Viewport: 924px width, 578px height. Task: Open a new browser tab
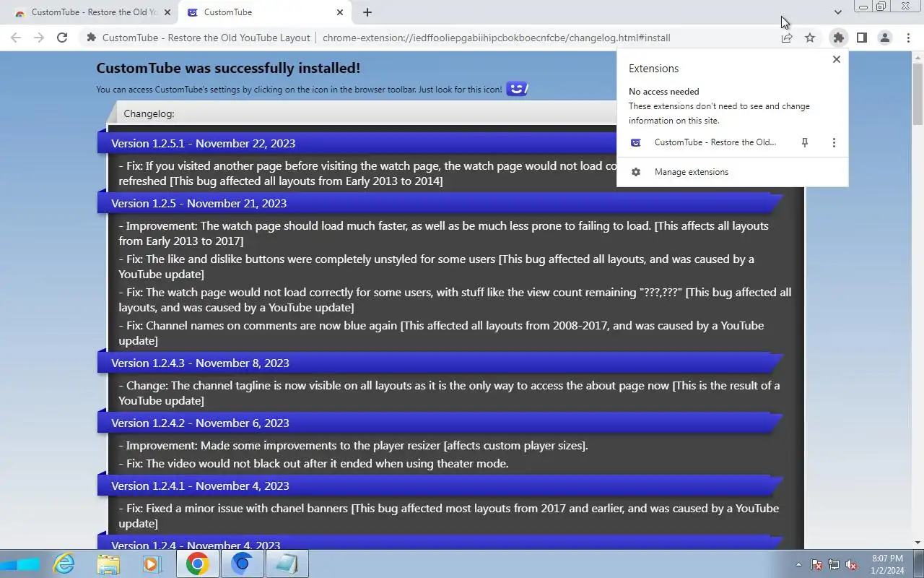pyautogui.click(x=367, y=12)
